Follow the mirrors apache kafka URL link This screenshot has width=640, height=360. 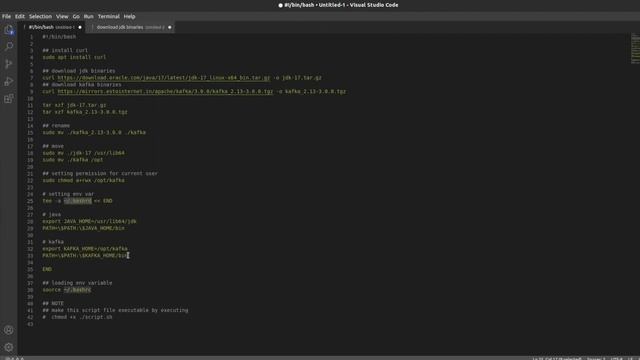[x=165, y=91]
